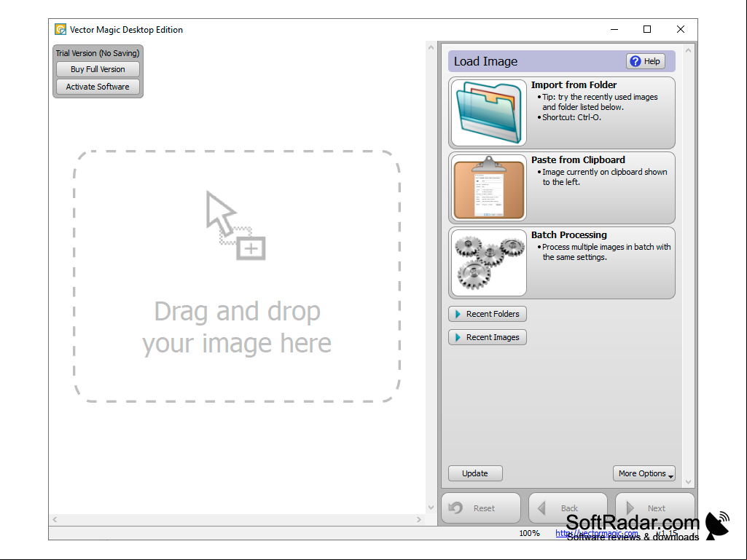Click the blue question mark Help icon
The height and width of the screenshot is (560, 747).
(x=635, y=61)
